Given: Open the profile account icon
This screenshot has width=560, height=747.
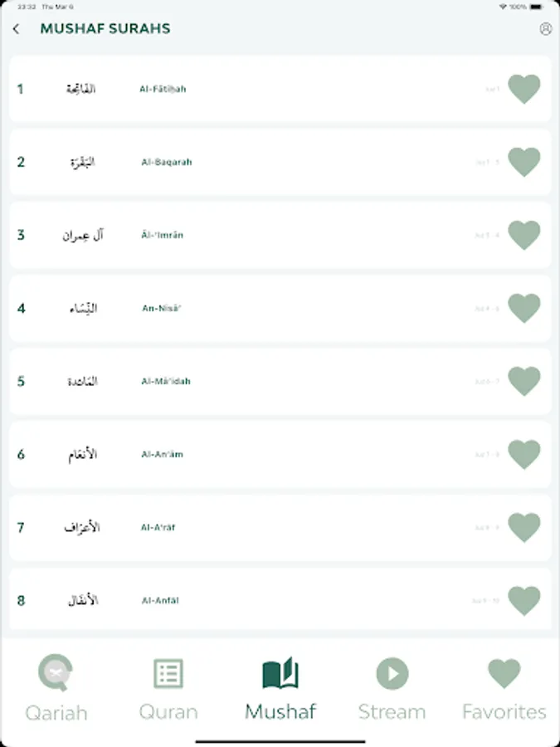Looking at the screenshot, I should (x=544, y=28).
